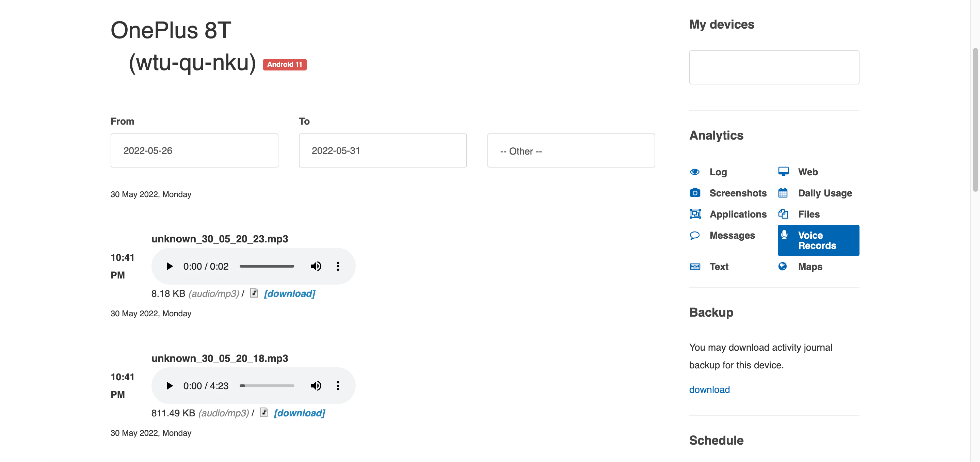Click To date input field
This screenshot has width=980, height=462.
tap(383, 150)
